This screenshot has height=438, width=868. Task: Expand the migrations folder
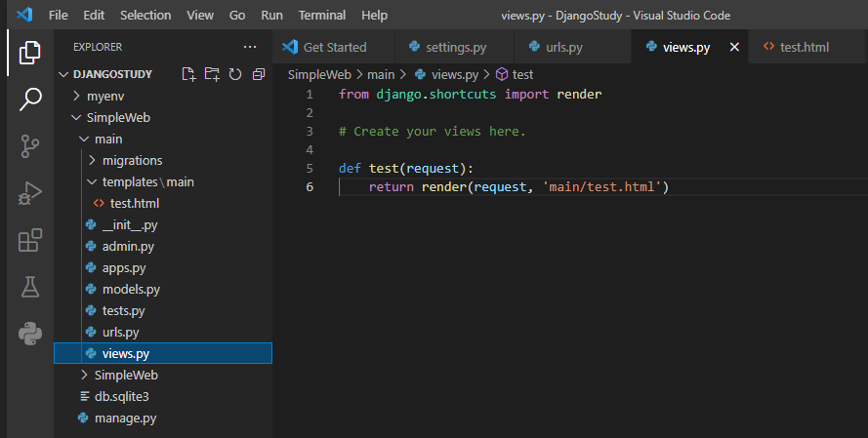tap(163, 160)
